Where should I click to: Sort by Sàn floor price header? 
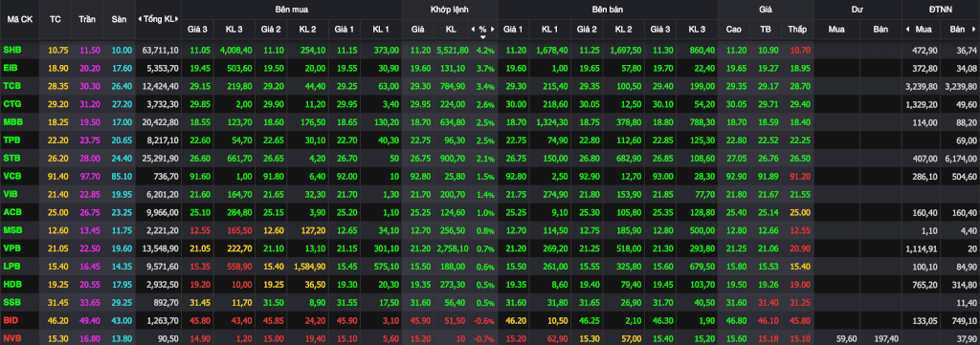119,19
